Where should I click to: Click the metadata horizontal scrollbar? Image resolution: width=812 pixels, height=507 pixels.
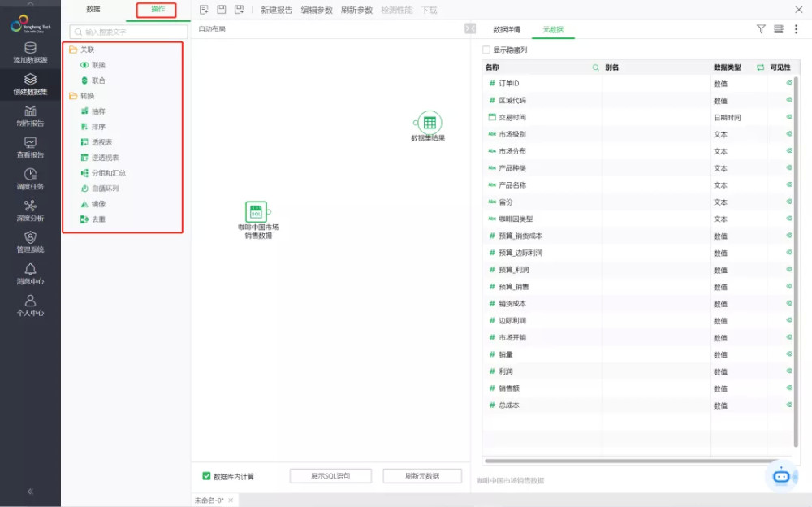click(x=630, y=461)
